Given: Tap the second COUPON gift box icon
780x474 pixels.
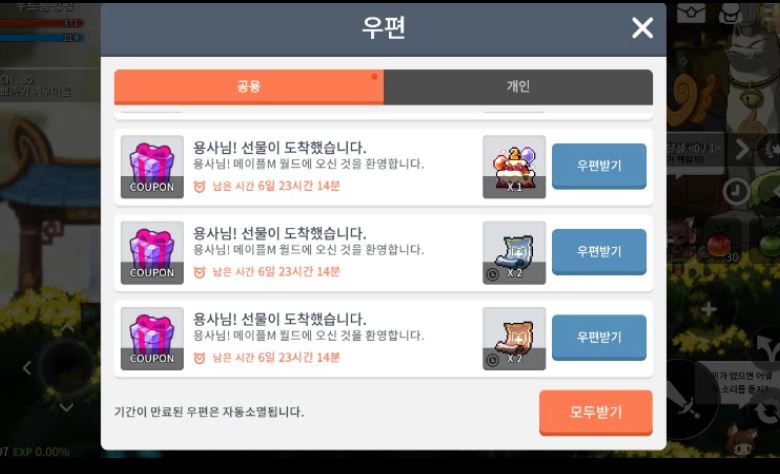Looking at the screenshot, I should 152,253.
